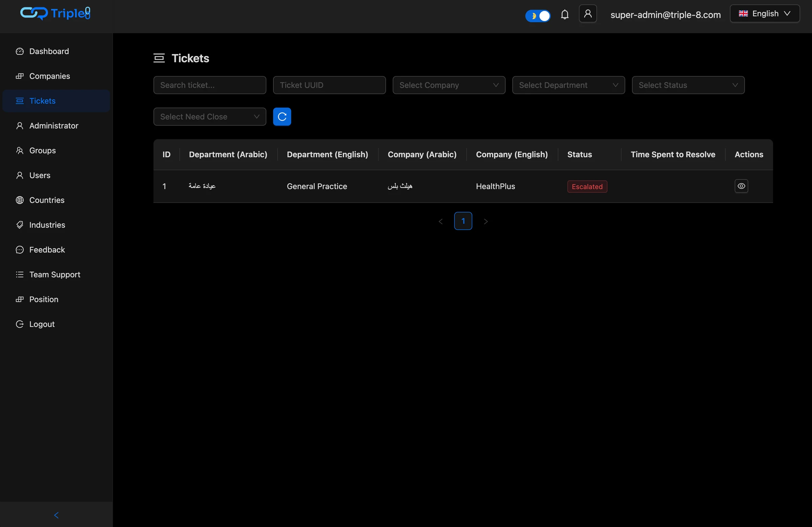Click the Department (English) column header
The width and height of the screenshot is (812, 527).
tap(328, 154)
